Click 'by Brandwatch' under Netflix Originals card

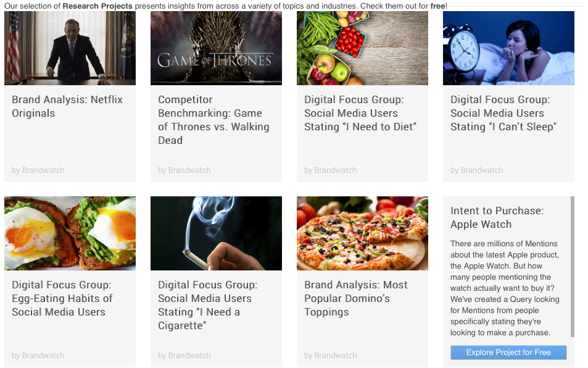[x=38, y=170]
